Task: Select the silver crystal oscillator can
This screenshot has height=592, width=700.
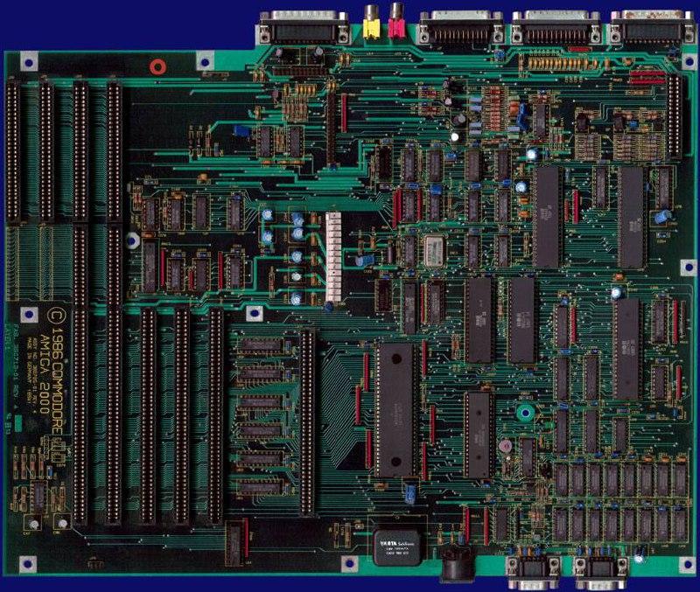Action: 432,250
